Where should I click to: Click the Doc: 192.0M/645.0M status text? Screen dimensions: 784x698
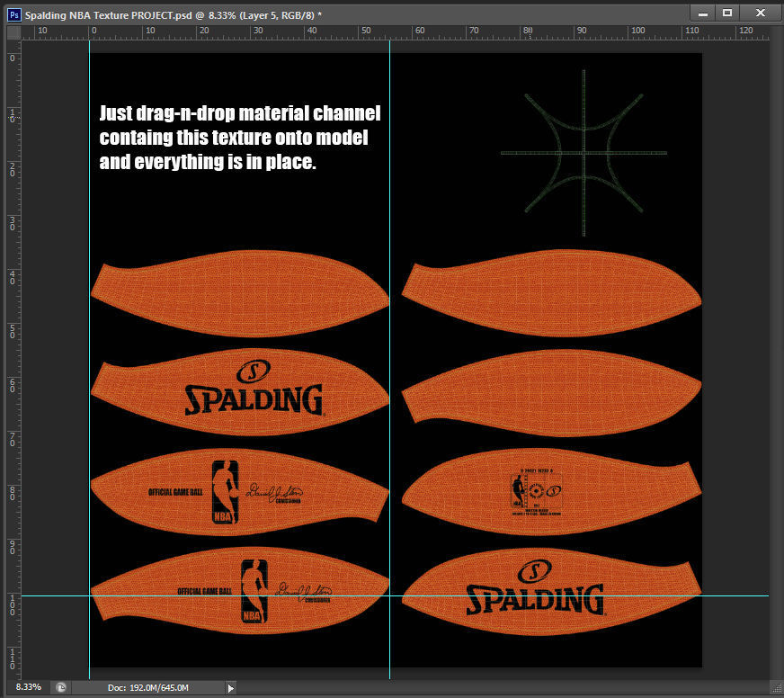point(148,687)
